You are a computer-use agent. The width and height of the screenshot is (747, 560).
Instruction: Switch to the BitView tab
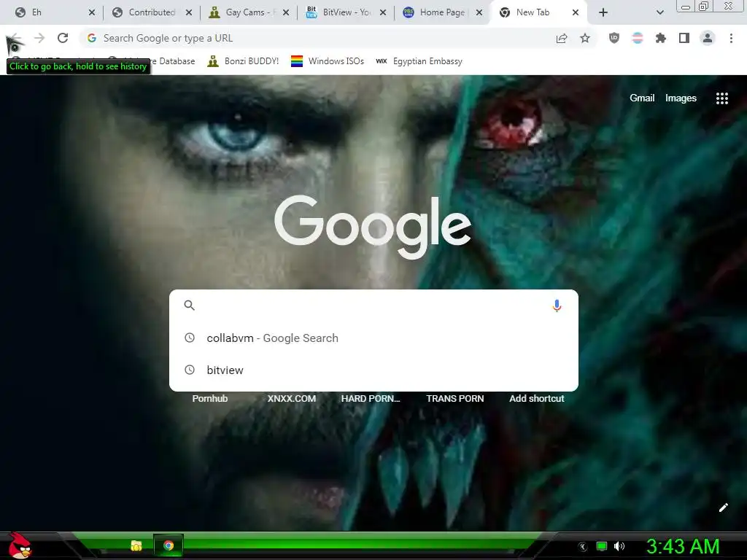(339, 12)
